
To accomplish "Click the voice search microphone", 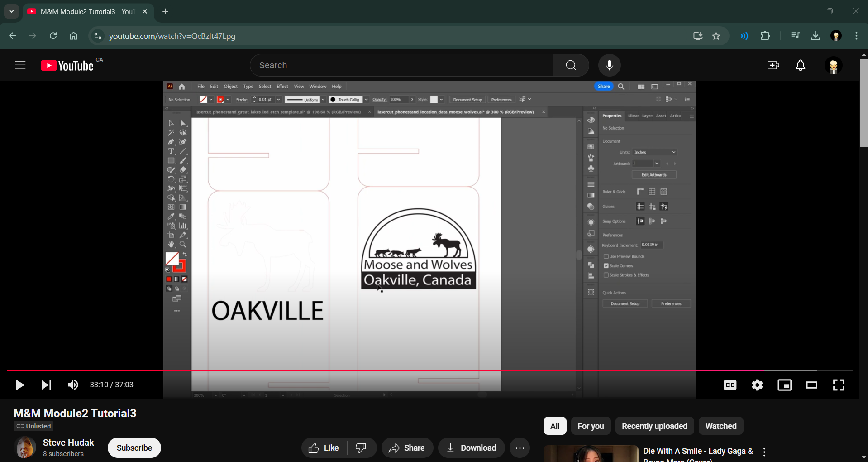I will click(609, 65).
